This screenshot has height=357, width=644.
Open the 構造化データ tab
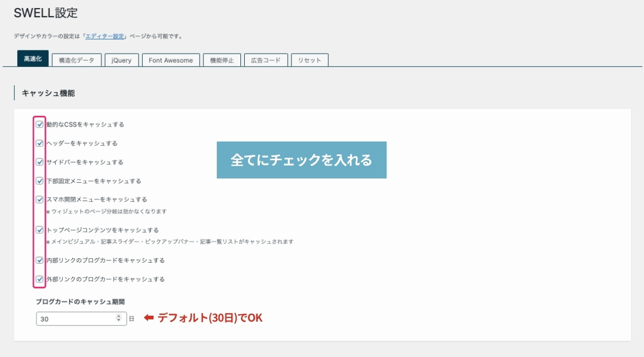click(76, 61)
